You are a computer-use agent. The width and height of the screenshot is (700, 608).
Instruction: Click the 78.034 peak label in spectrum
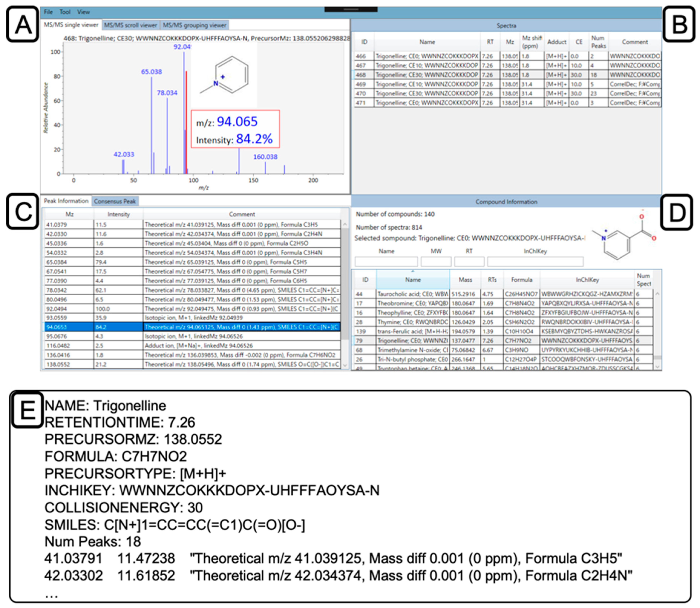pos(167,93)
